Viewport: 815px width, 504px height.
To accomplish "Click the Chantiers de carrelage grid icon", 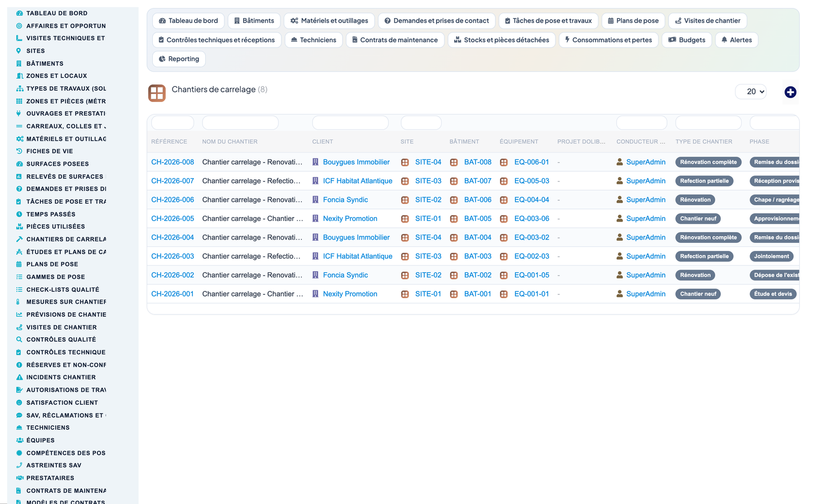I will (x=157, y=93).
